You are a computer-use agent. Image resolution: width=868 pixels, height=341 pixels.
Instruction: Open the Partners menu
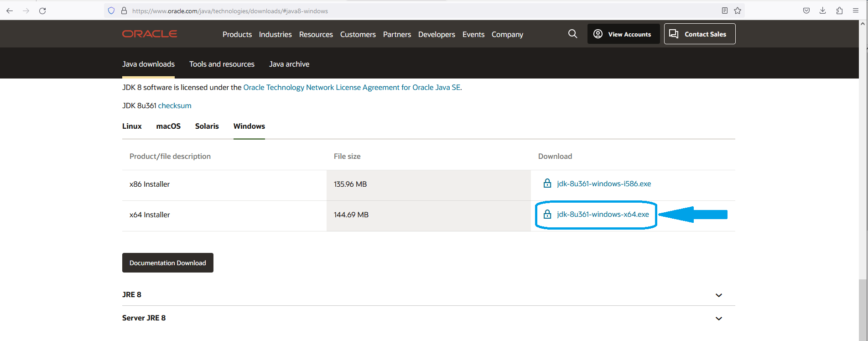click(397, 34)
